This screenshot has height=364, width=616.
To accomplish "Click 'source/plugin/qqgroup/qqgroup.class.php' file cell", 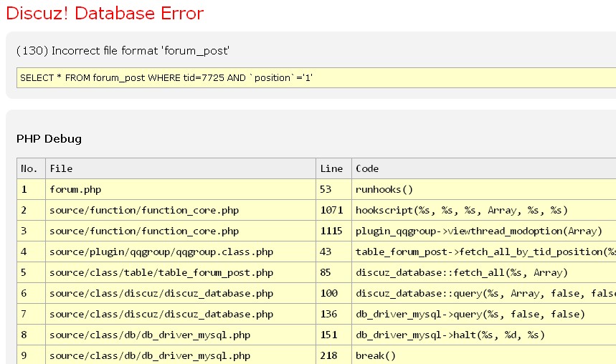I will click(181, 252).
